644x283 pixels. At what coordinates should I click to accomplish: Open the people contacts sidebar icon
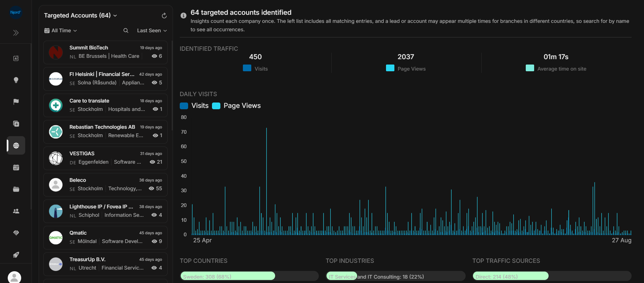tap(16, 211)
